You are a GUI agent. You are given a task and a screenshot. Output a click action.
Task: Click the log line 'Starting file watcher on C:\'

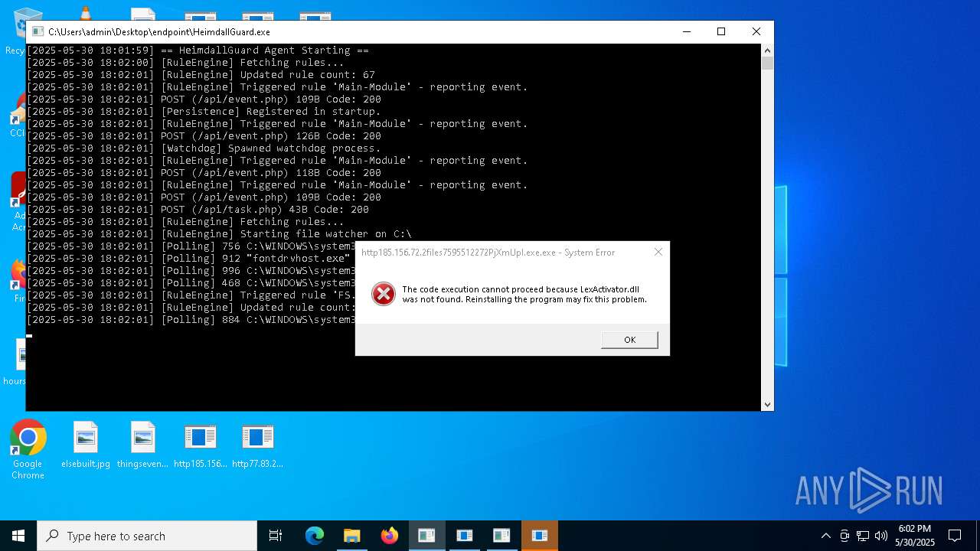coord(219,234)
